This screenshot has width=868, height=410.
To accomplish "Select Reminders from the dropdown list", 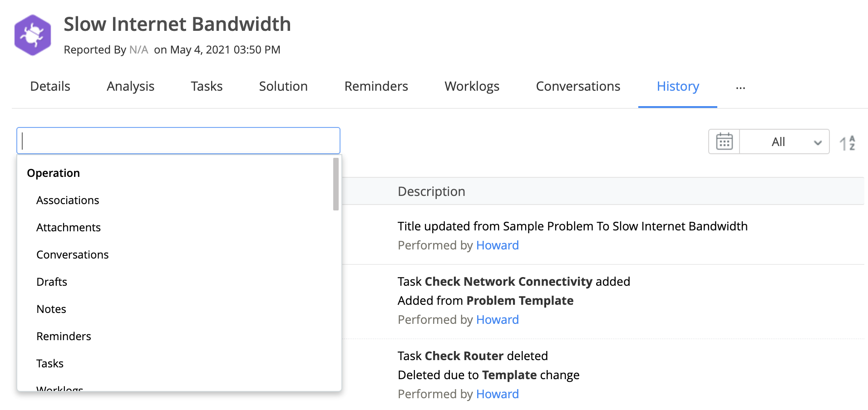I will pyautogui.click(x=64, y=336).
